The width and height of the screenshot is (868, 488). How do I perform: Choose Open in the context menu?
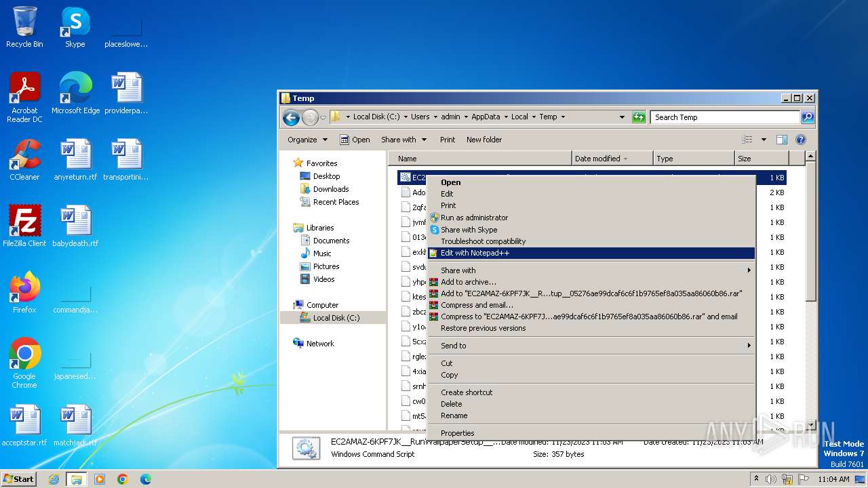click(591, 182)
